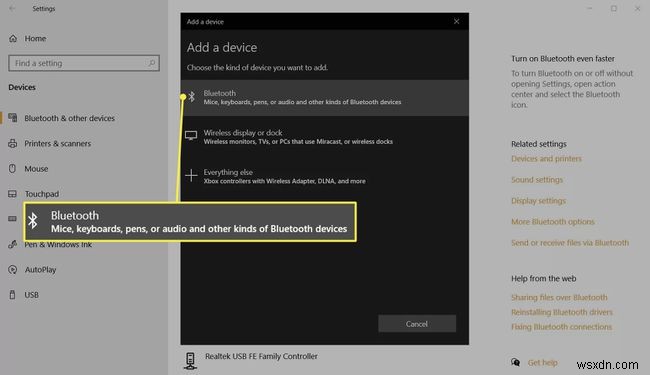
Task: Close the Add a device dialog
Action: pos(456,22)
